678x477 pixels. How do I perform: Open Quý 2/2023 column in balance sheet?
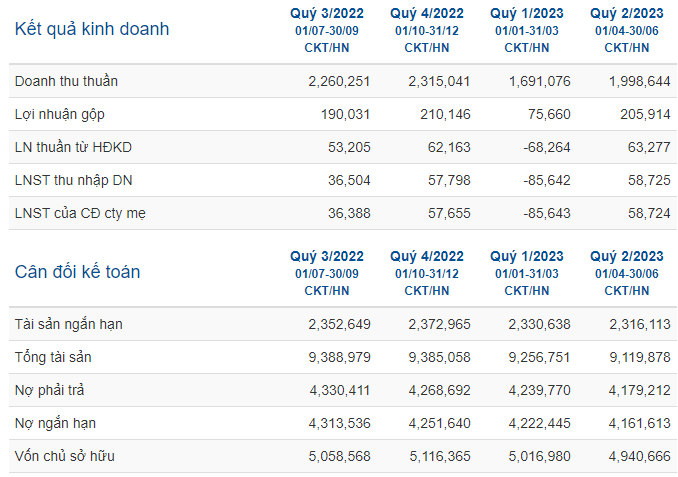(627, 273)
